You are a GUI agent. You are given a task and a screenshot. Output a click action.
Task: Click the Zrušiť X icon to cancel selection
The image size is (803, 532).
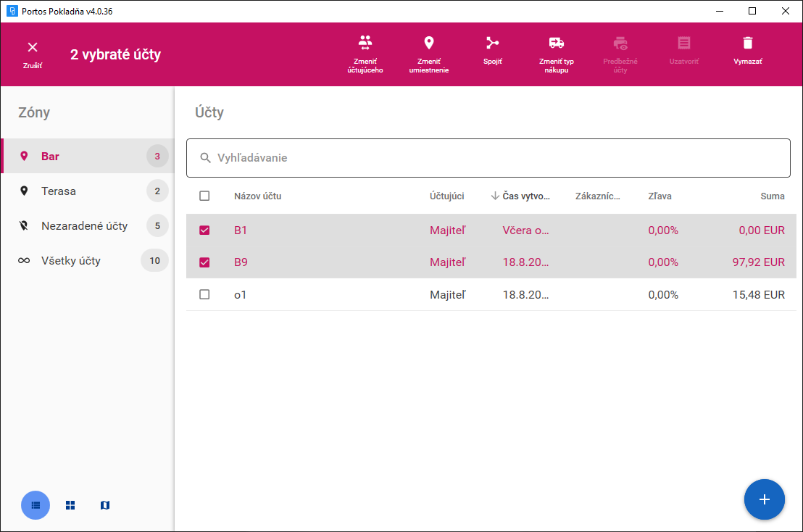[x=33, y=48]
